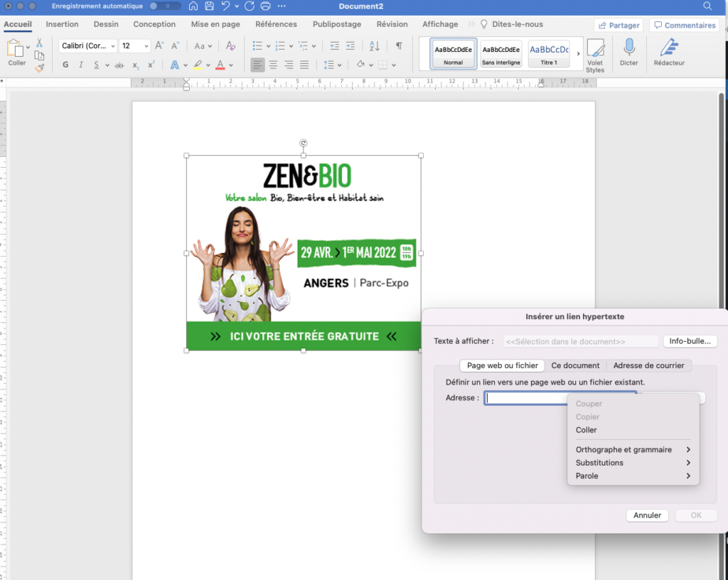Start dictation with the Dicter microphone
728x580 pixels.
629,52
